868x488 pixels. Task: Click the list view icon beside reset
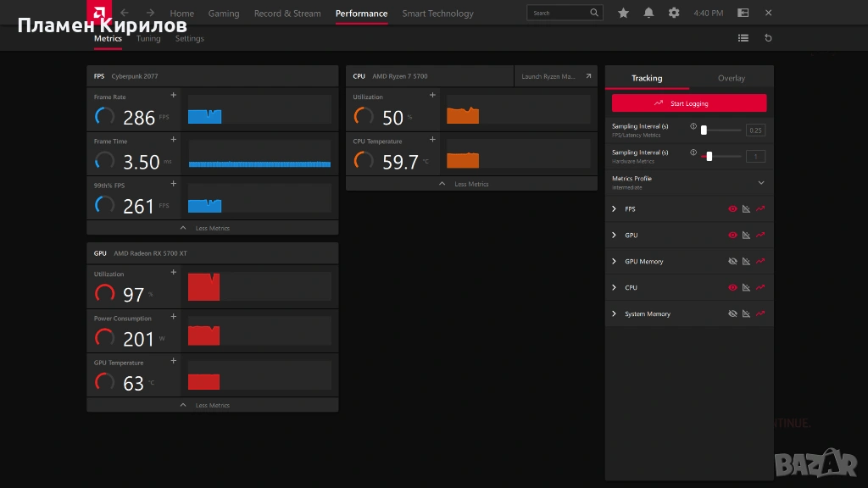(x=743, y=38)
